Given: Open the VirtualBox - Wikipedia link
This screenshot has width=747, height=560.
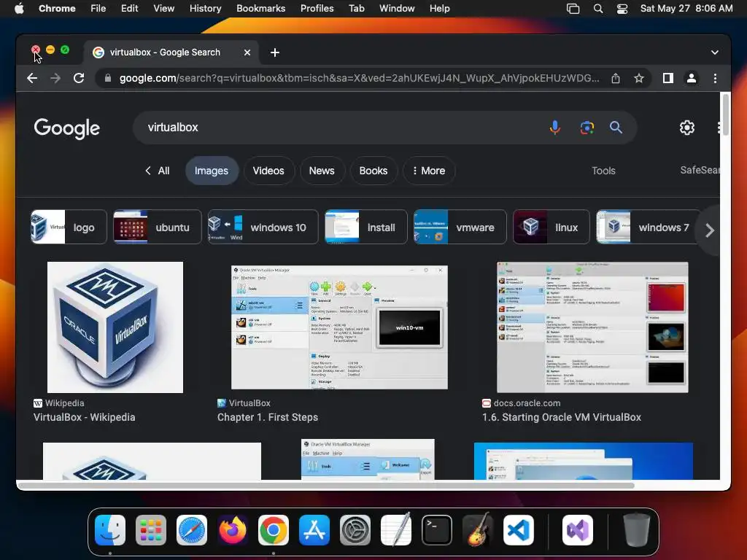Looking at the screenshot, I should (x=85, y=417).
